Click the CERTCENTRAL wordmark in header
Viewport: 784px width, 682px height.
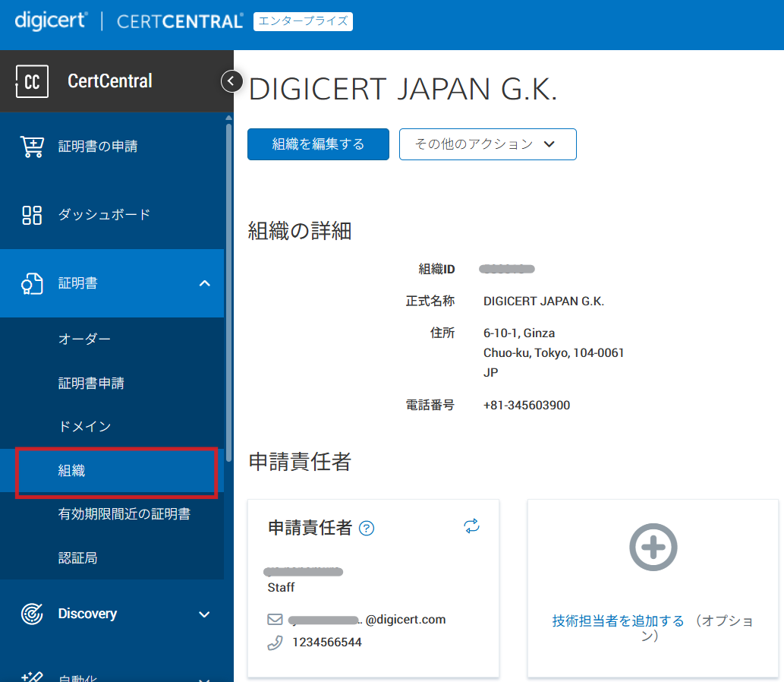180,21
